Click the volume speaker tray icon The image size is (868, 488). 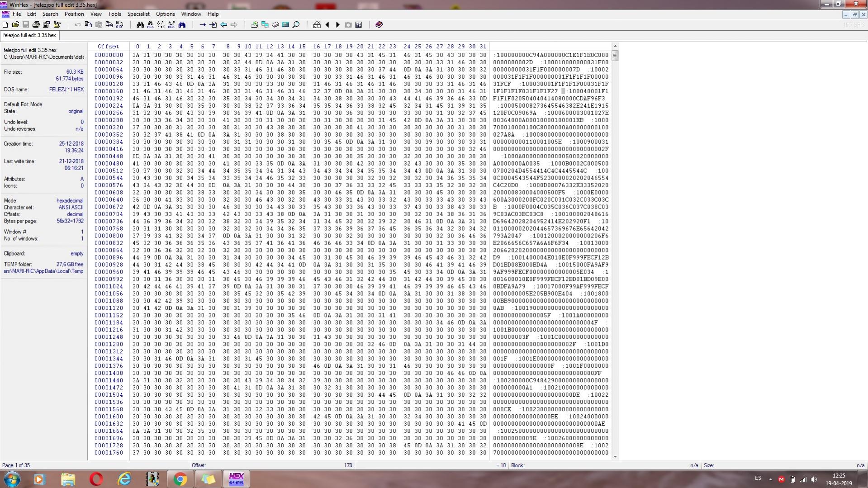click(x=814, y=479)
